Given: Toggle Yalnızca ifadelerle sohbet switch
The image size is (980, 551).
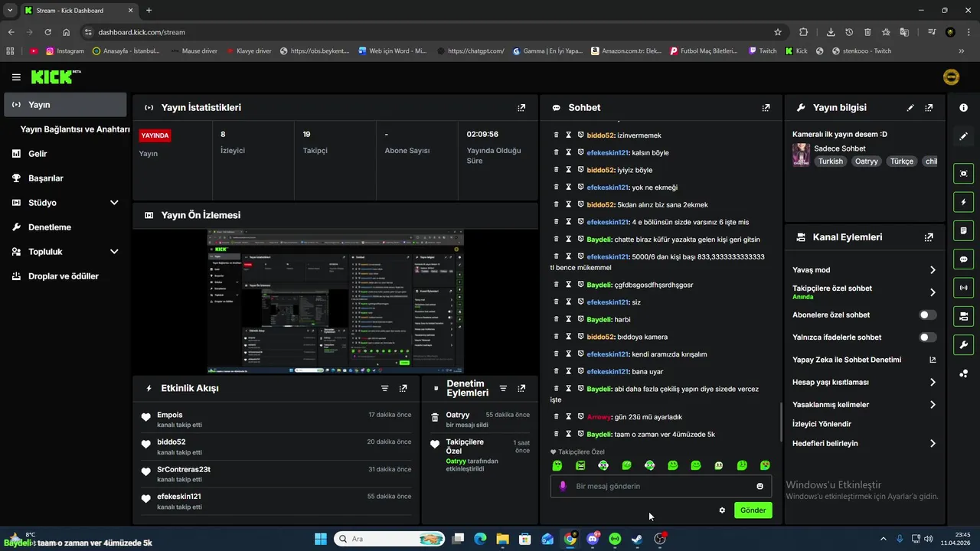Looking at the screenshot, I should [927, 337].
